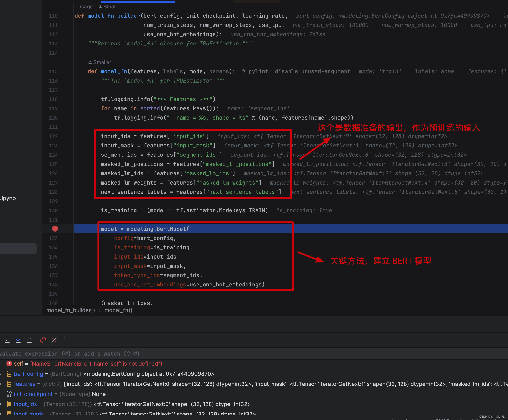Screen dimensions: 508x420
Task: Click the model_fn_builder function name
Action: tap(114, 16)
